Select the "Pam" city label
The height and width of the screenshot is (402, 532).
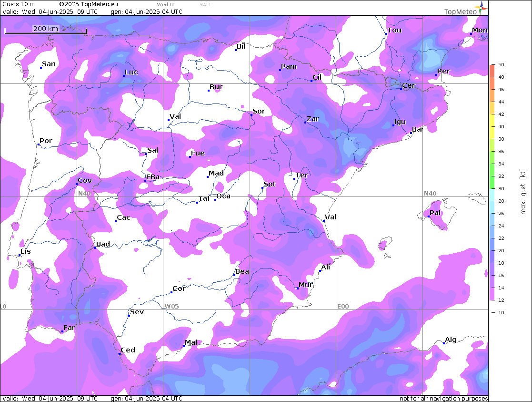coord(289,66)
